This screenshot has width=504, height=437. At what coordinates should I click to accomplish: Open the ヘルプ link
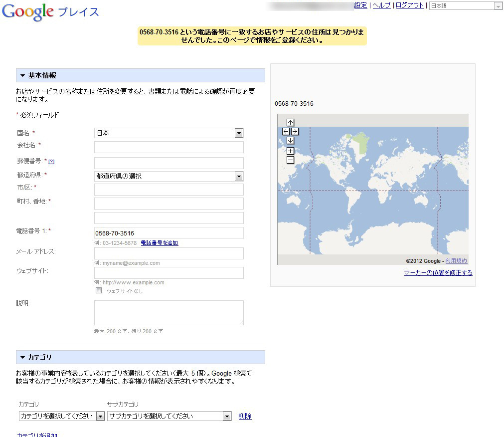[381, 5]
